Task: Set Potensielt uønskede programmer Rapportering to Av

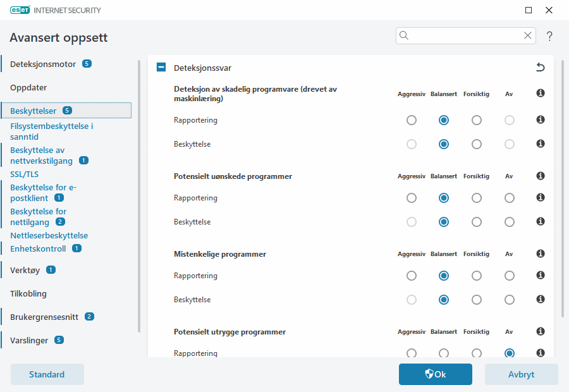Action: [509, 198]
